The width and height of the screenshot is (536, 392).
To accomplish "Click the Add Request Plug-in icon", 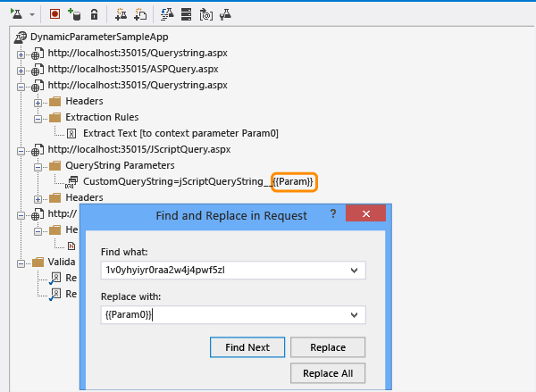I will 140,14.
